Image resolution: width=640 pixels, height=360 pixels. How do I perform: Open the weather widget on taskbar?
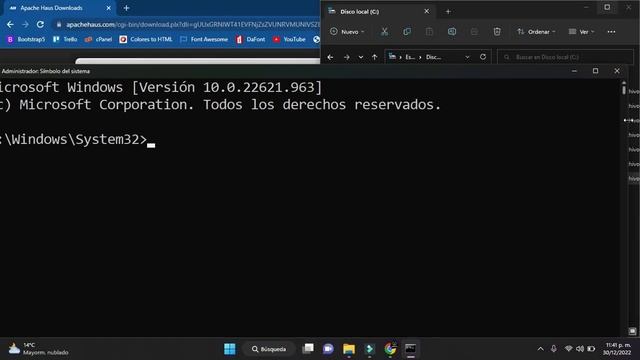(x=38, y=349)
